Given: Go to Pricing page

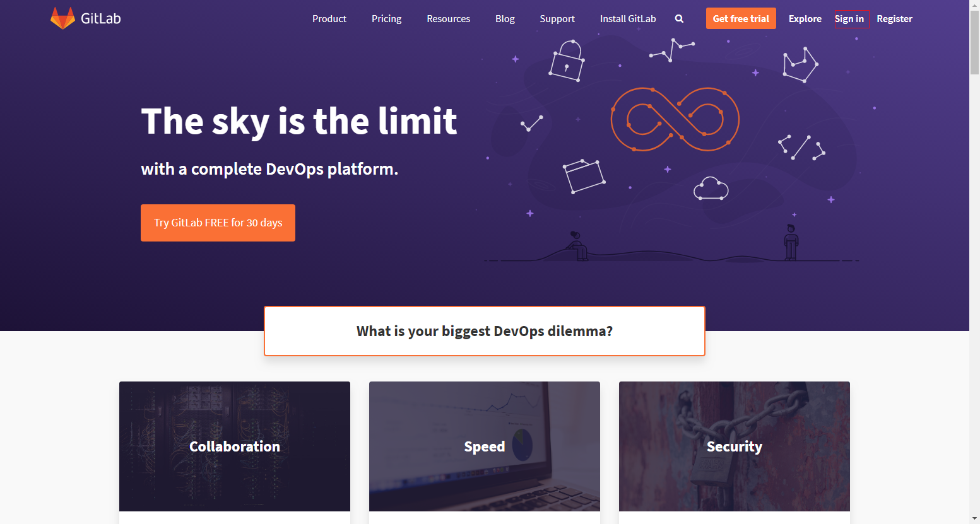Looking at the screenshot, I should pyautogui.click(x=386, y=19).
